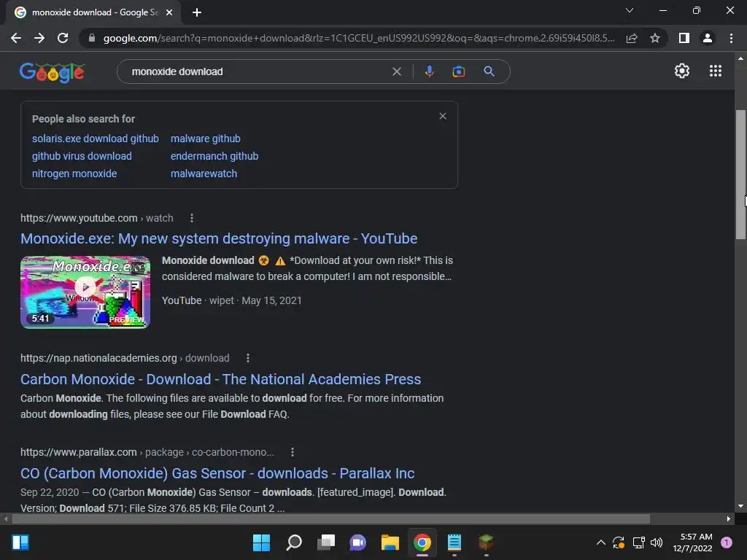
Task: Open more options for YouTube result
Action: pos(192,218)
